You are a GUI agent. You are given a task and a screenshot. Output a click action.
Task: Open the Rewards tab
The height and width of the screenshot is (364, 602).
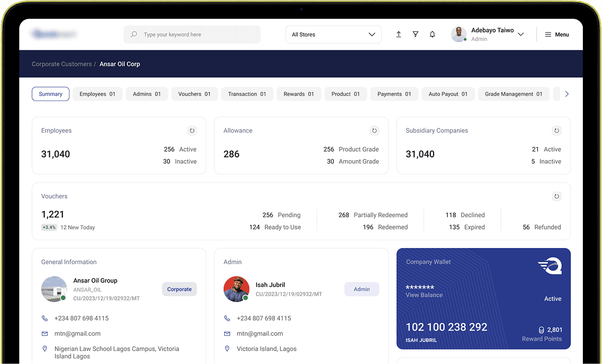pos(299,94)
